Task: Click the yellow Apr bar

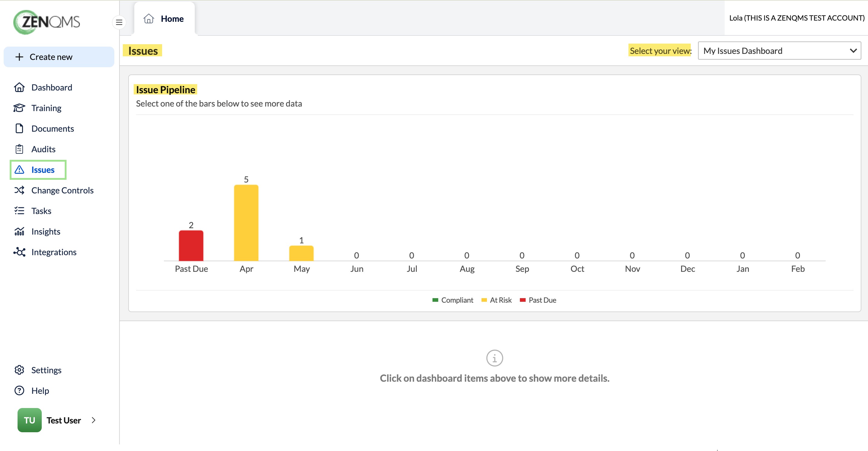Action: [246, 223]
